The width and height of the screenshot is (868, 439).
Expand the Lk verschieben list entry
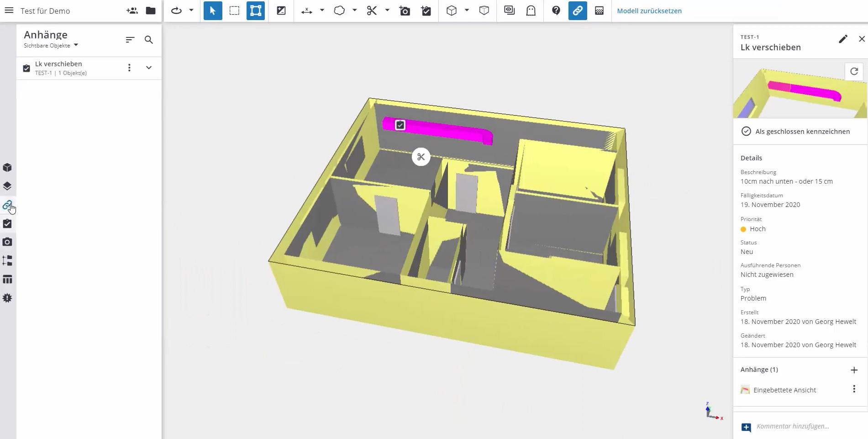(x=149, y=68)
